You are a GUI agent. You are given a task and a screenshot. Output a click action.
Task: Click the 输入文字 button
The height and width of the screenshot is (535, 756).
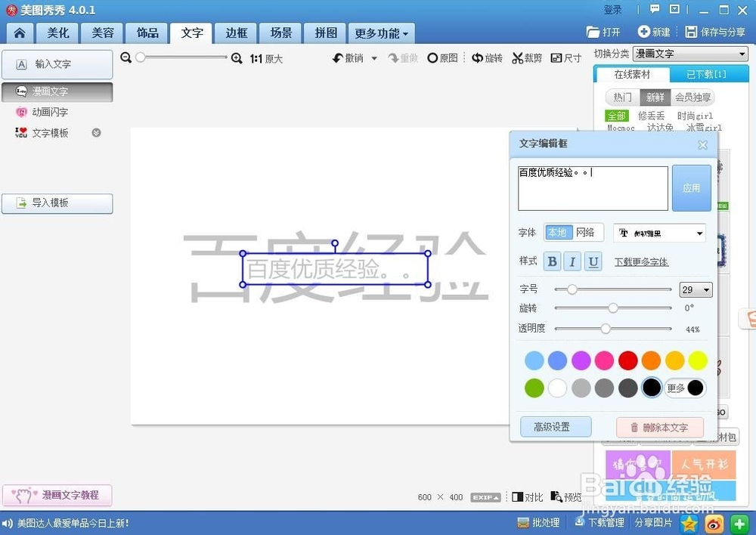tap(57, 64)
